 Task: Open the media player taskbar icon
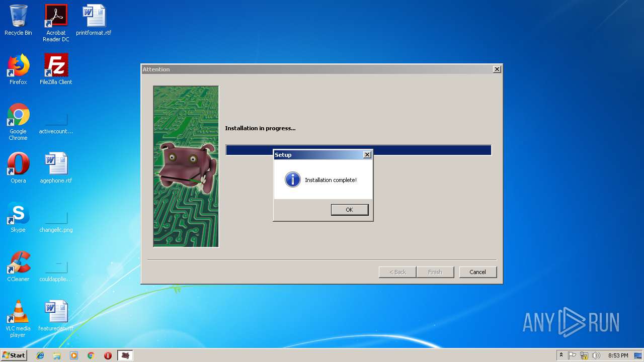tap(74, 355)
